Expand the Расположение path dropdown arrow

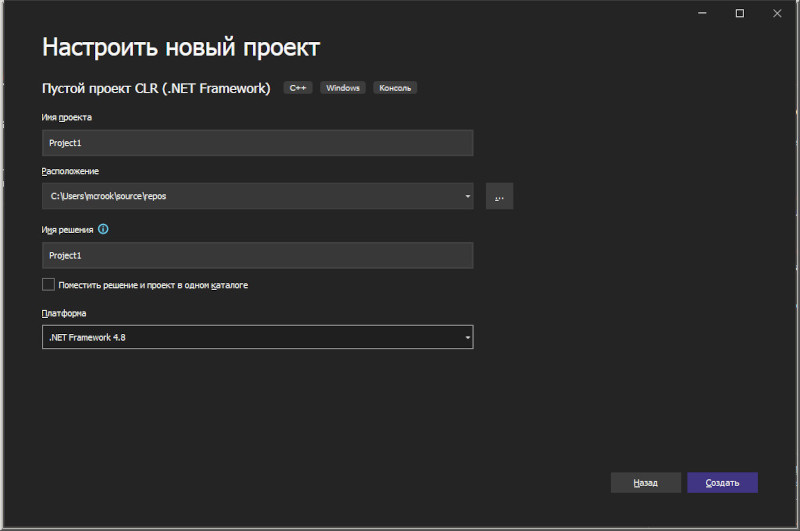(x=467, y=196)
